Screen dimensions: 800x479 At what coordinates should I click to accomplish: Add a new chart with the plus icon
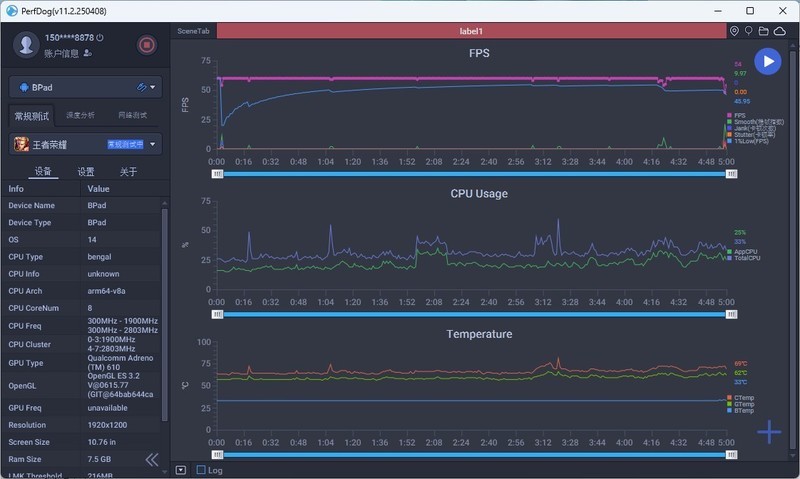[x=768, y=432]
